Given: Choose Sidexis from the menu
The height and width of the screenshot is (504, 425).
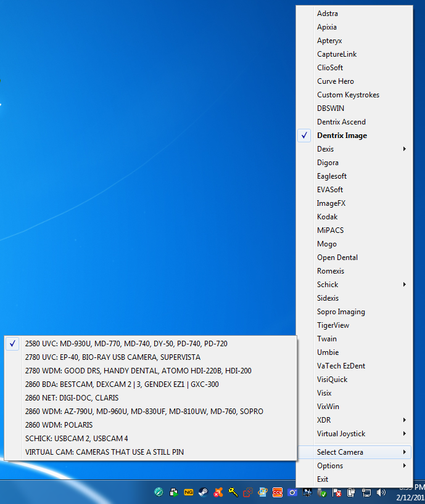Looking at the screenshot, I should pos(354,298).
